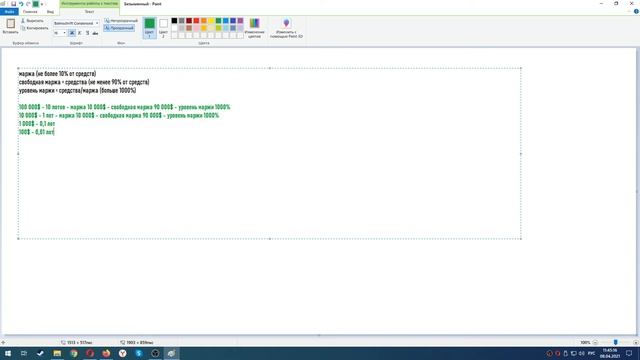Select Color 2 (Цвет 2) button
This screenshot has height=360, width=640.
163,28
